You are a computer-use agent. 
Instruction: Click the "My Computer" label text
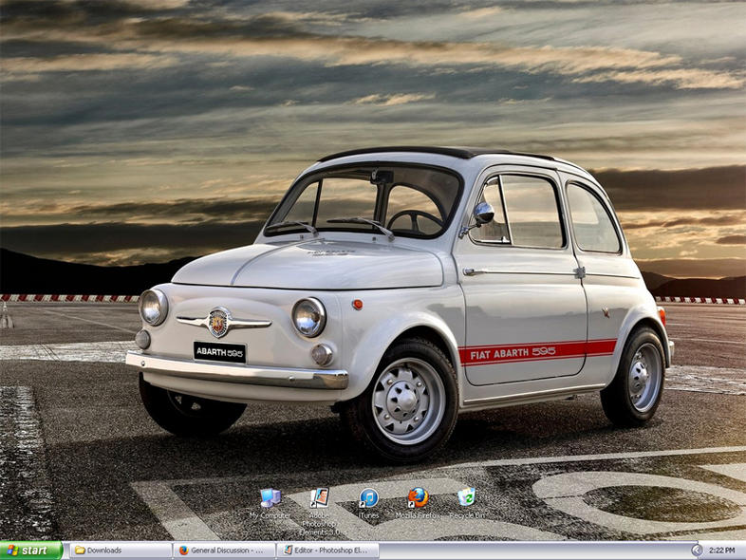point(270,515)
